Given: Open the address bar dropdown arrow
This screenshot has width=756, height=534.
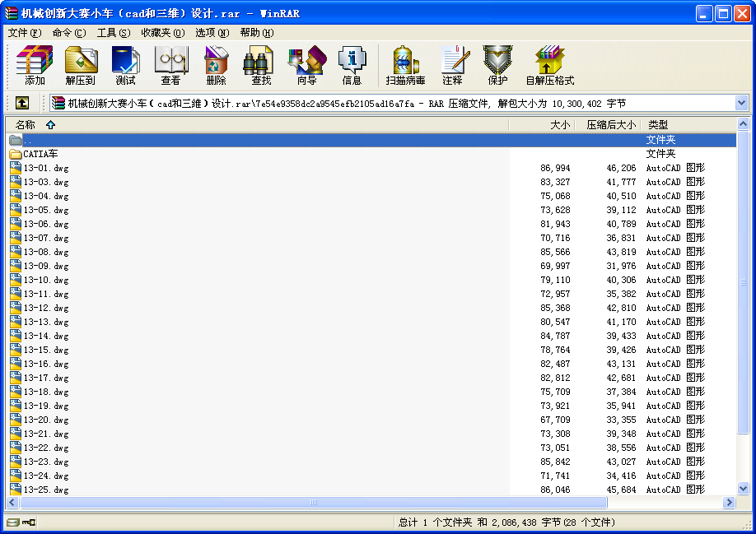Looking at the screenshot, I should point(741,103).
